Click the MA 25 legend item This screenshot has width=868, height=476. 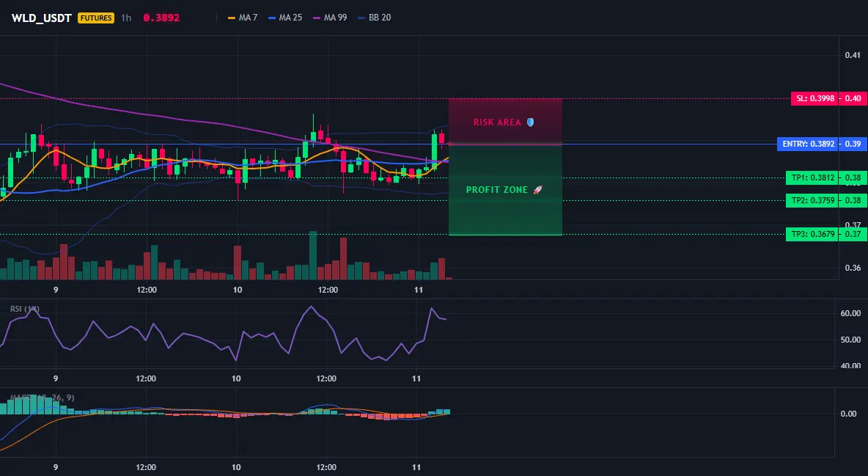coord(285,18)
